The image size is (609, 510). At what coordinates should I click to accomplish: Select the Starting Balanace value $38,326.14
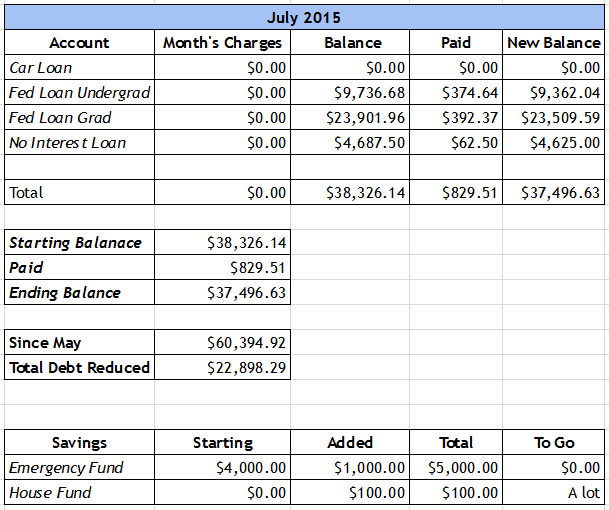(x=222, y=242)
